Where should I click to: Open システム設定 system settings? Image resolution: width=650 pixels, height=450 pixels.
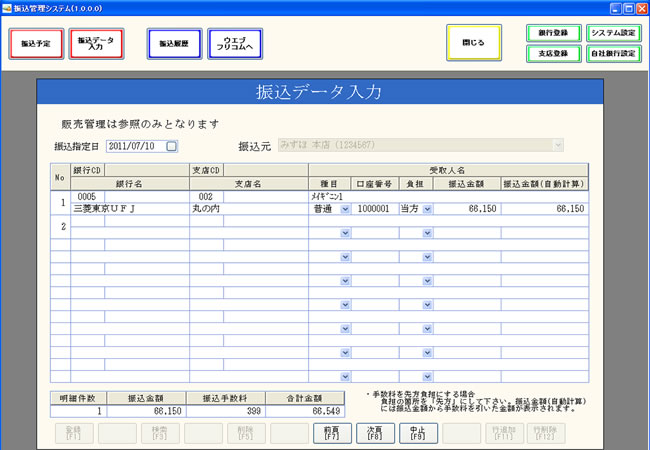tap(614, 33)
